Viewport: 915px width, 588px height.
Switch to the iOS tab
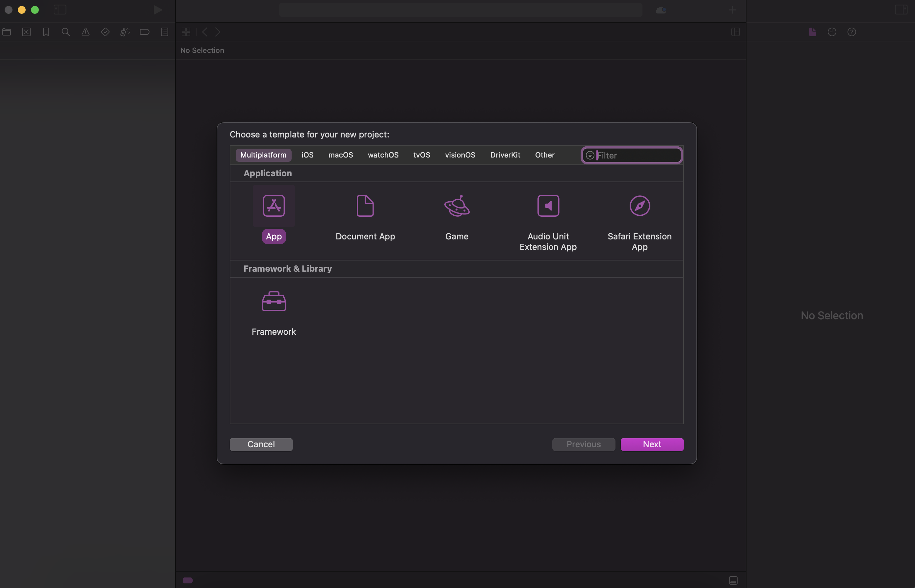(307, 155)
